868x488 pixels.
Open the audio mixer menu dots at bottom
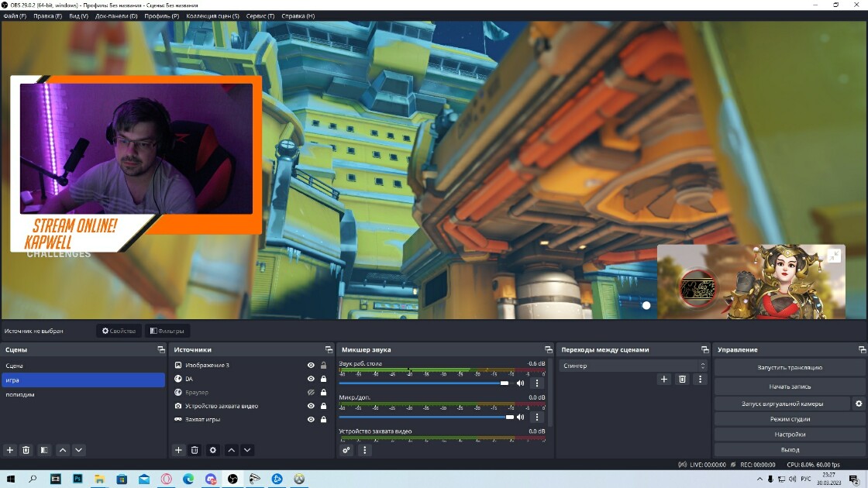(x=364, y=450)
